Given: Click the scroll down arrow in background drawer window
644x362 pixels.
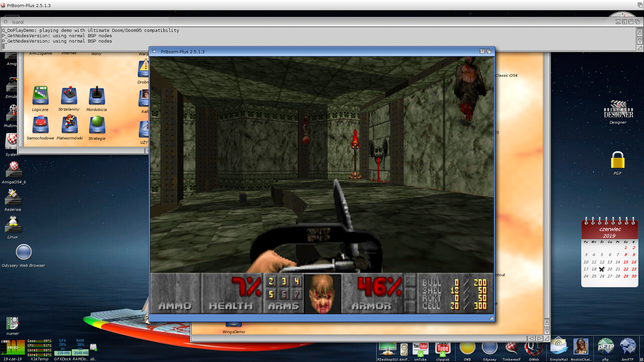Looking at the screenshot, I should [547, 331].
